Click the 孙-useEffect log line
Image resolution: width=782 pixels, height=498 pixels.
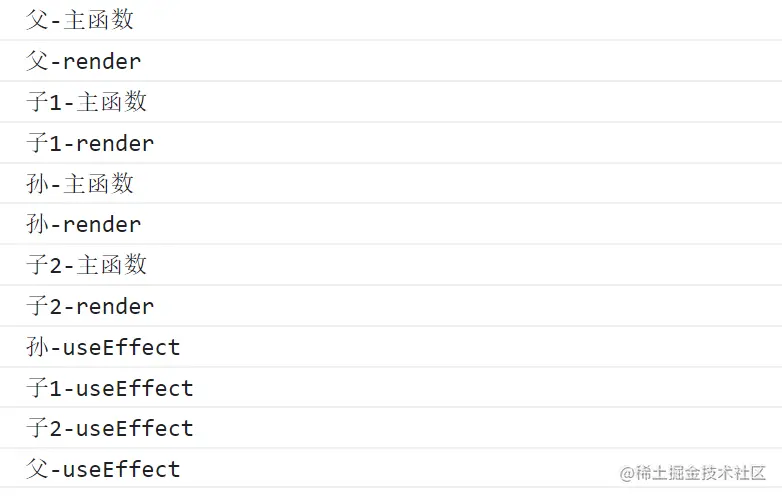coord(103,347)
